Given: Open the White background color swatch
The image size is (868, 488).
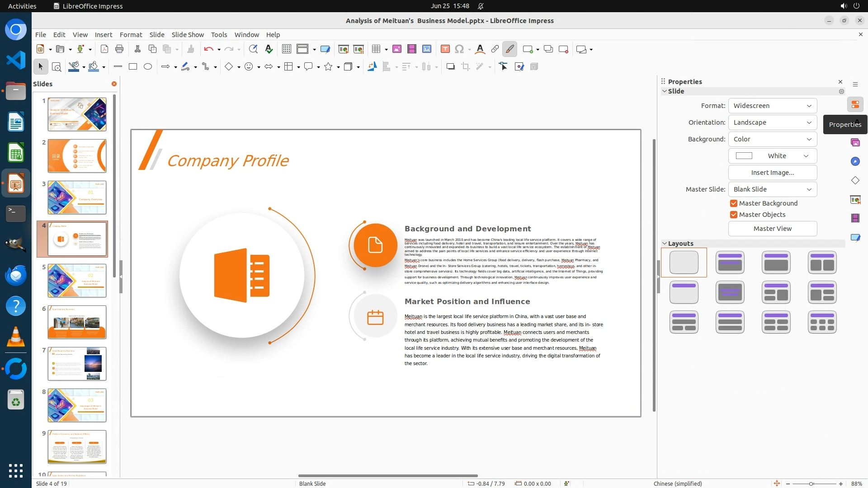Looking at the screenshot, I should tap(772, 156).
